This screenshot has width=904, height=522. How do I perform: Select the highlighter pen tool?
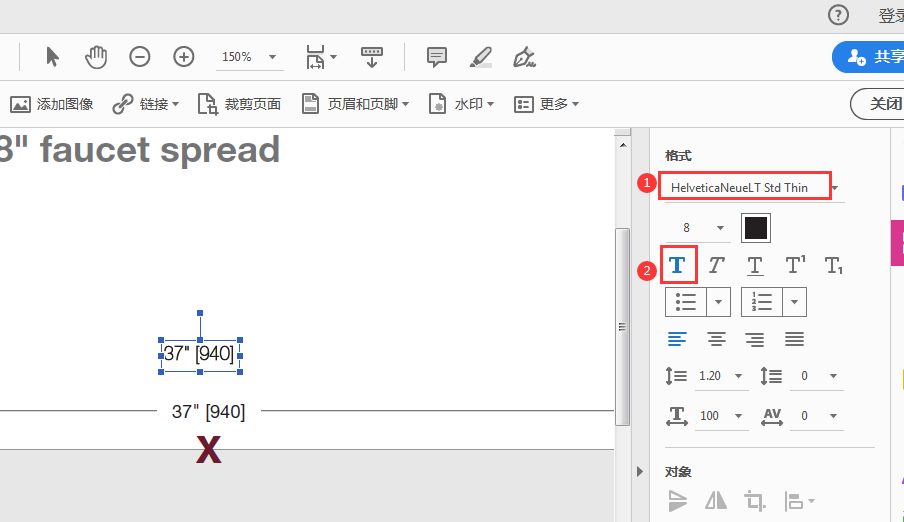click(481, 57)
